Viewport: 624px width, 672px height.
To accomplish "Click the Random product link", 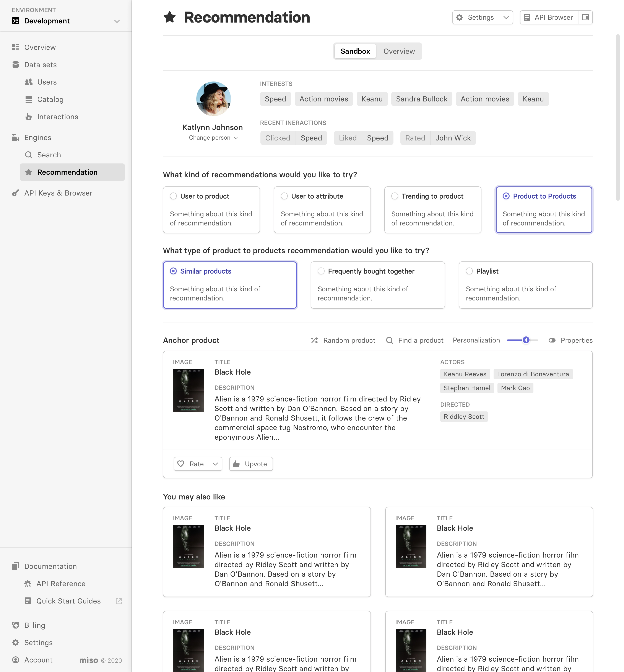I will pyautogui.click(x=343, y=340).
